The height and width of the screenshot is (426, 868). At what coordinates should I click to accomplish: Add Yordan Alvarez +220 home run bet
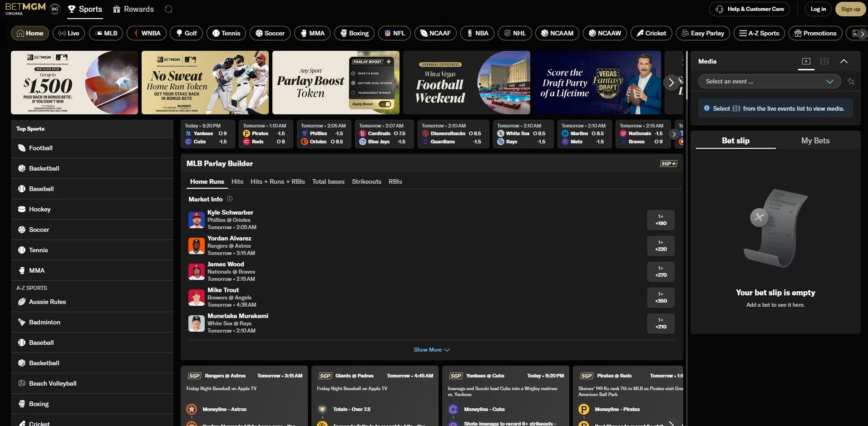661,246
